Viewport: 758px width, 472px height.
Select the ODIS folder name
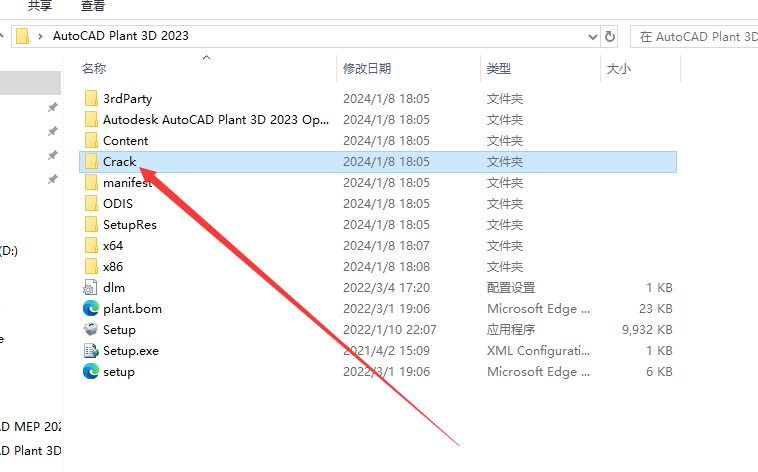pyautogui.click(x=118, y=204)
